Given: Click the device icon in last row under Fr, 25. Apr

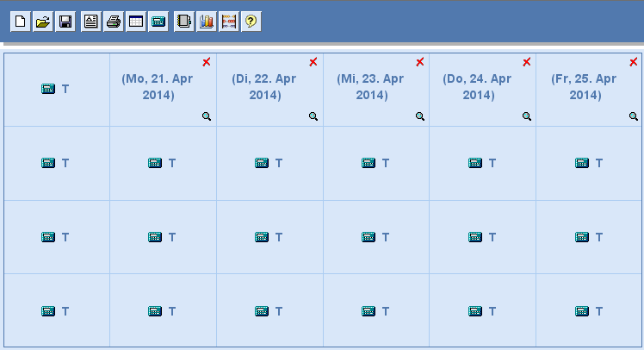Looking at the screenshot, I should click(x=582, y=311).
